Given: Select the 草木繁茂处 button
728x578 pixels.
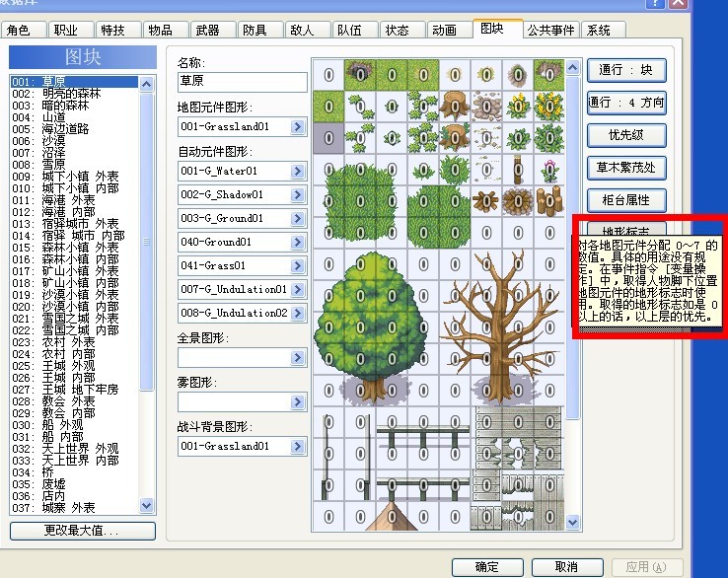Looking at the screenshot, I should click(626, 168).
